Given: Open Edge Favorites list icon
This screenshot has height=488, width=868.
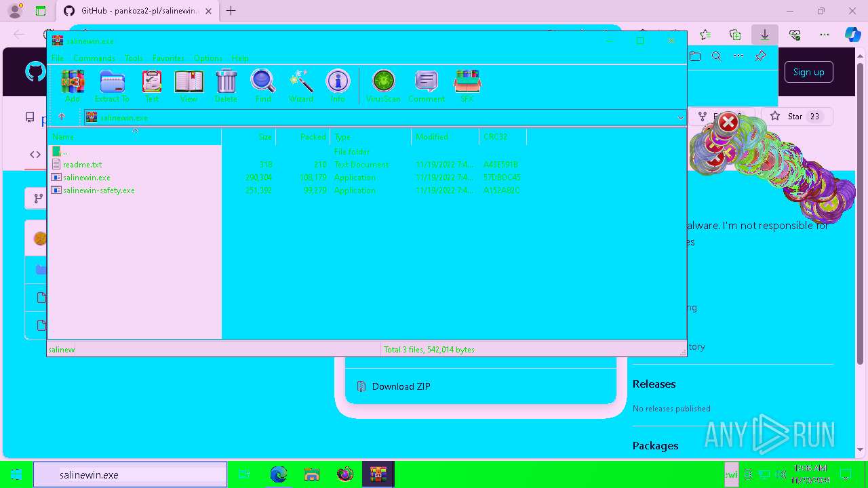Looking at the screenshot, I should point(705,35).
